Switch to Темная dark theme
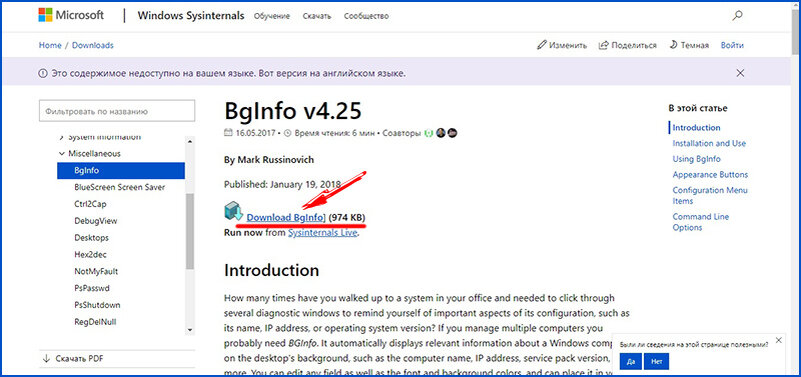801x377 pixels. click(689, 45)
